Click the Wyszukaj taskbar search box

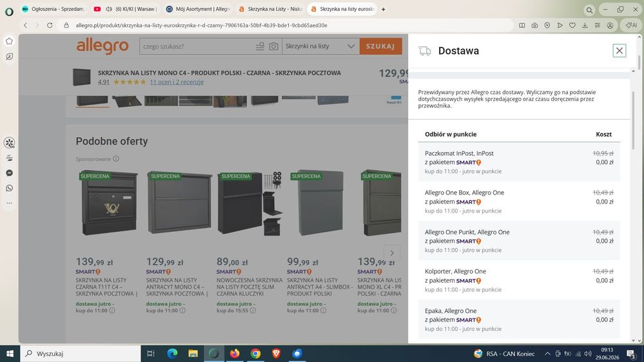pos(81,354)
